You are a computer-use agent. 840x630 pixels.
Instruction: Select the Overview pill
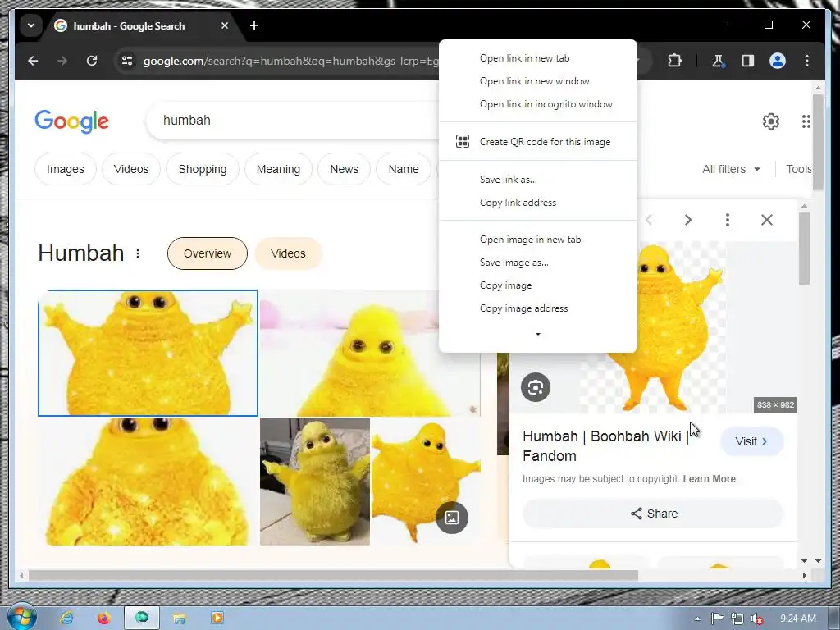pos(208,253)
